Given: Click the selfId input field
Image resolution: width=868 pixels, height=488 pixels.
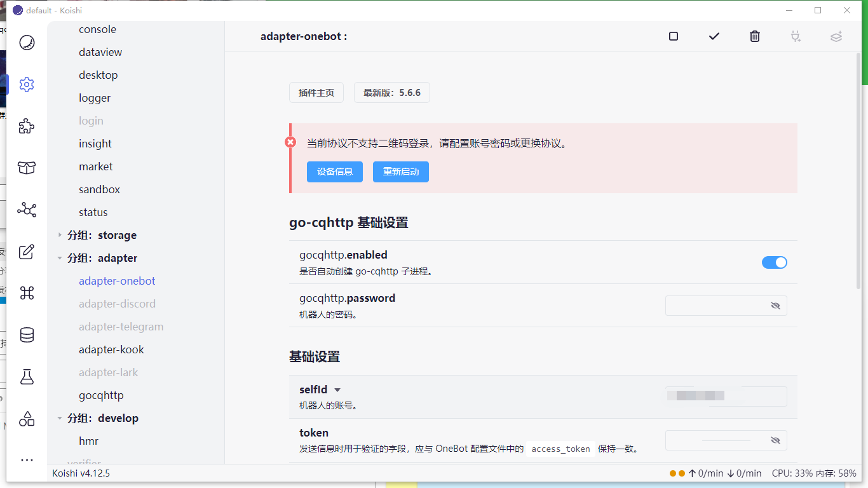Looking at the screenshot, I should point(726,396).
